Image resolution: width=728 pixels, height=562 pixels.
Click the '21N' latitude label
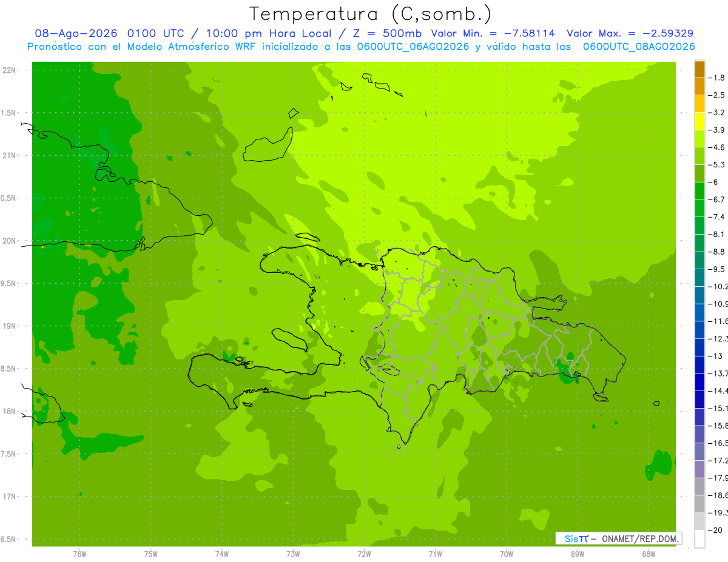(9, 156)
